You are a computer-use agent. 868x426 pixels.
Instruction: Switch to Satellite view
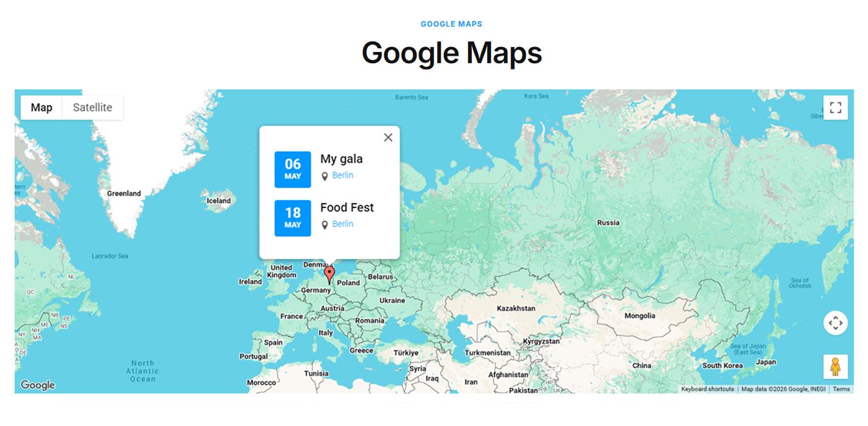[93, 108]
